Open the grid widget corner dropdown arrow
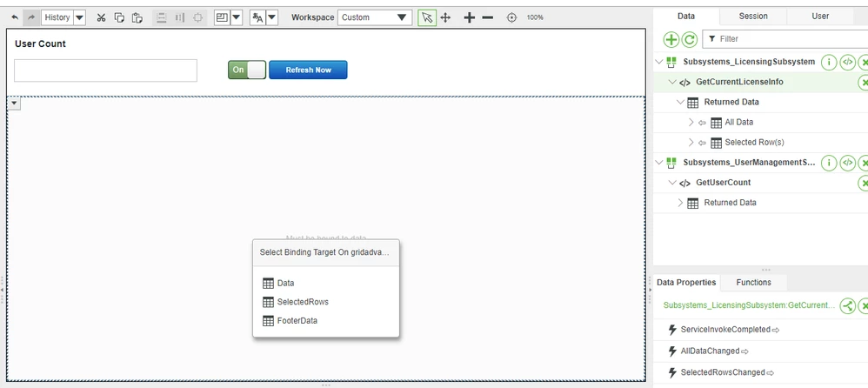Image resolution: width=868 pixels, height=388 pixels. click(14, 104)
